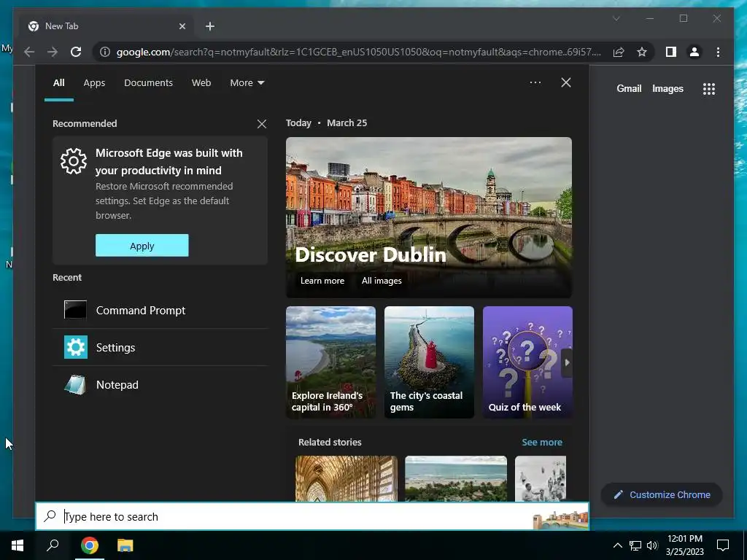Open the notification center icon
Image resolution: width=747 pixels, height=560 pixels.
pyautogui.click(x=723, y=545)
